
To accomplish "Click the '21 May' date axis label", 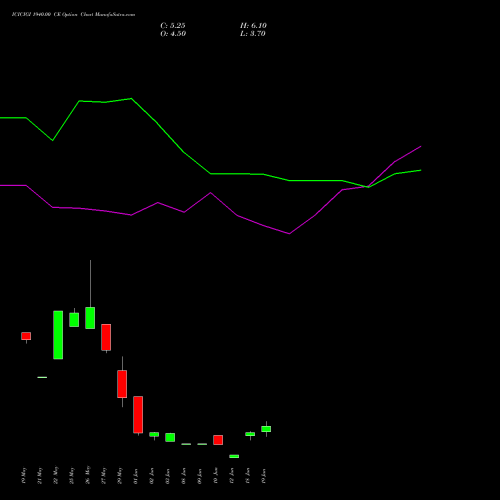I will [x=40, y=476].
